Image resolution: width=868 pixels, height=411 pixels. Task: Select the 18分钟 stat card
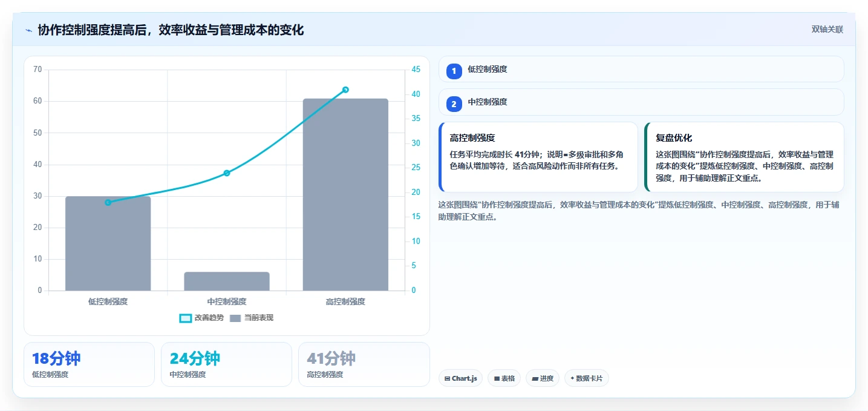click(89, 364)
